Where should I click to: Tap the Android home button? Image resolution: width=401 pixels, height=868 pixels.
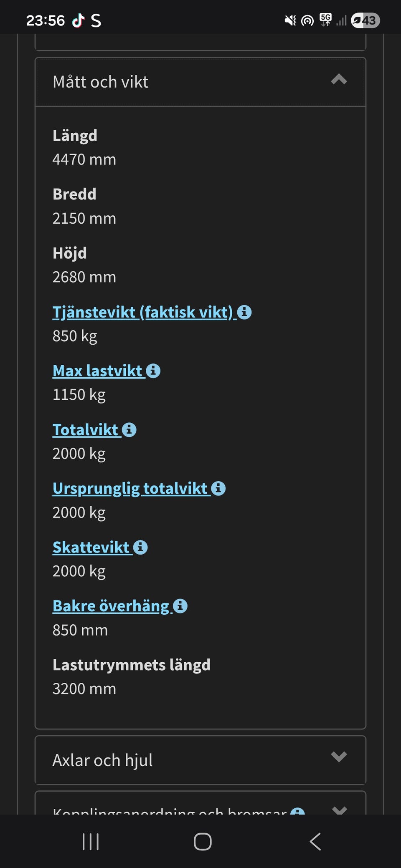(203, 841)
